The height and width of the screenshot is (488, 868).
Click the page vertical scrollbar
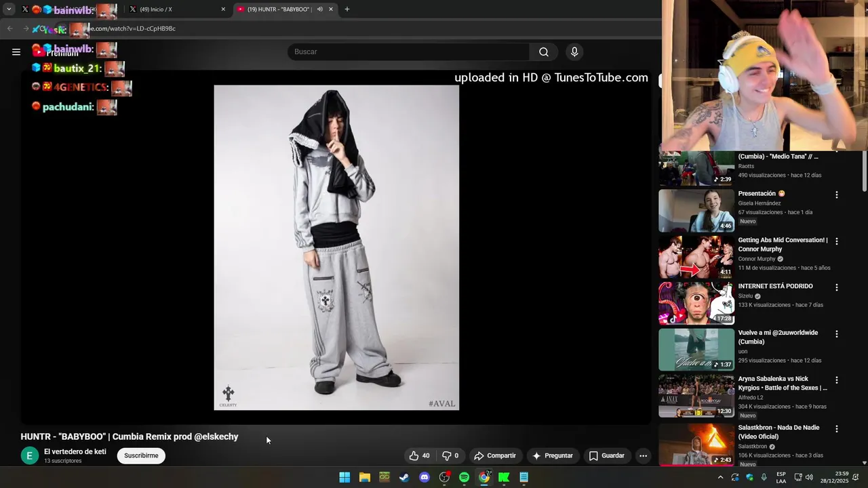[864, 171]
